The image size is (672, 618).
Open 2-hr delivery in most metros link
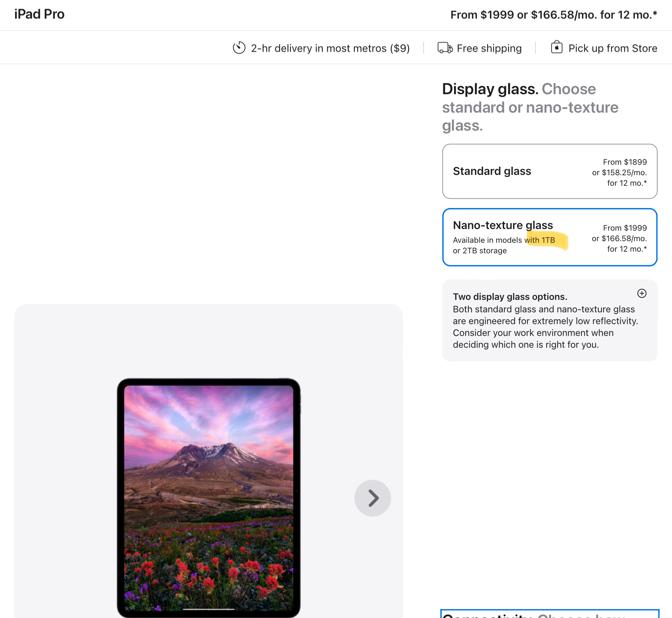(x=330, y=48)
